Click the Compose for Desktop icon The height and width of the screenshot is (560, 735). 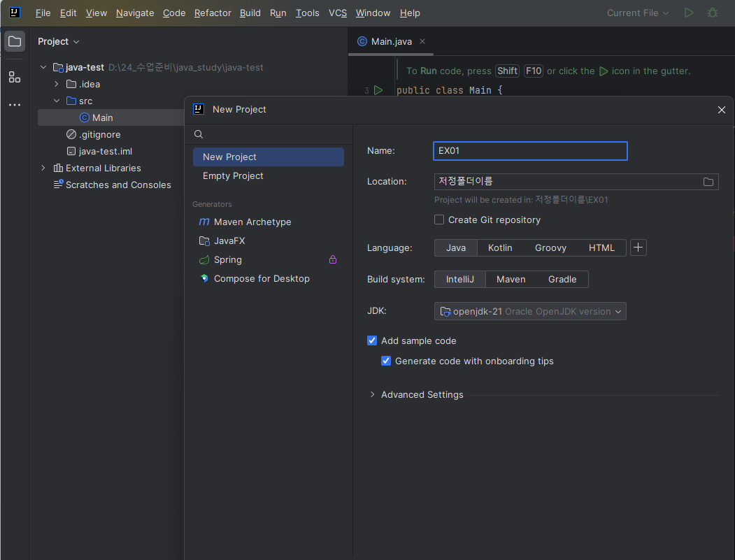pyautogui.click(x=204, y=278)
